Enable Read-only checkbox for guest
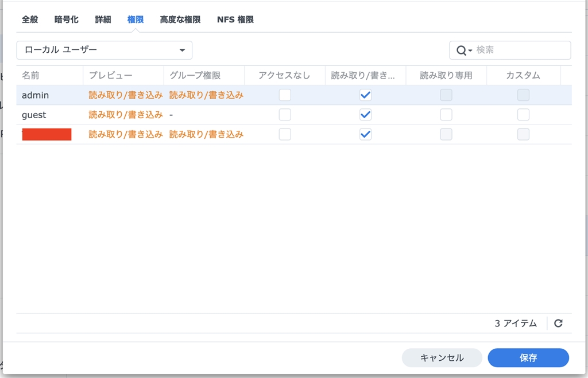Image resolution: width=588 pixels, height=378 pixels. click(x=446, y=115)
